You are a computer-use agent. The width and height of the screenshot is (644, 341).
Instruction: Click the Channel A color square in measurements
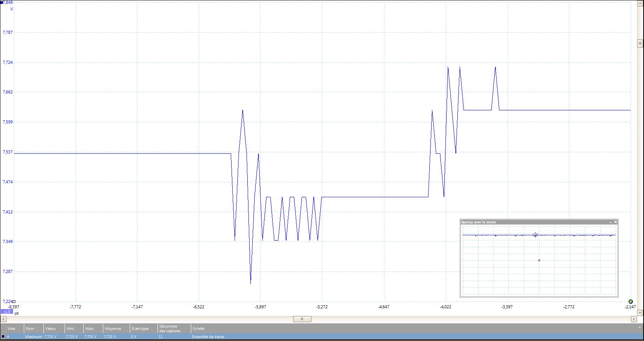pos(3,337)
